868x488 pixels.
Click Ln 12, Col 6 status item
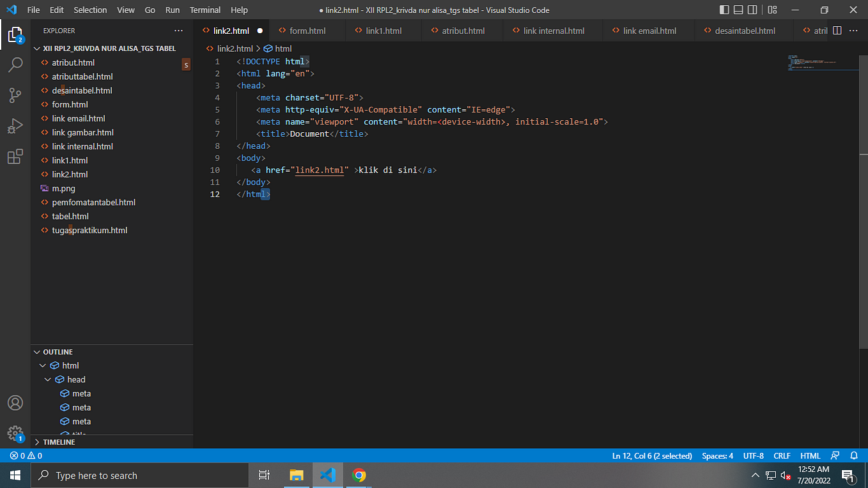652,456
